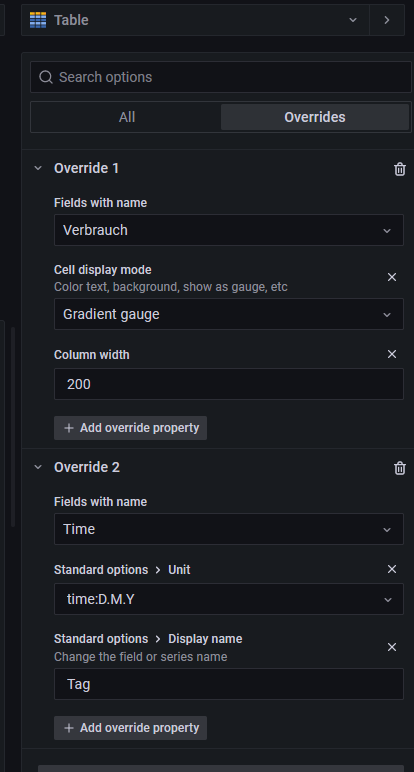
Task: Open the Gradient gauge display mode dropdown
Action: click(229, 314)
